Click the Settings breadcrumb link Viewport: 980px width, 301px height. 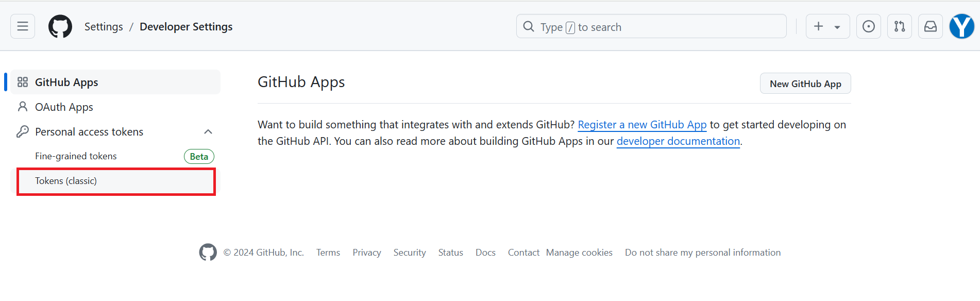click(104, 27)
